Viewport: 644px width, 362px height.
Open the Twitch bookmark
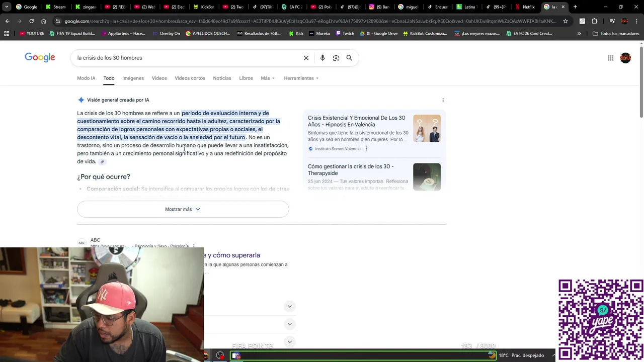(345, 33)
